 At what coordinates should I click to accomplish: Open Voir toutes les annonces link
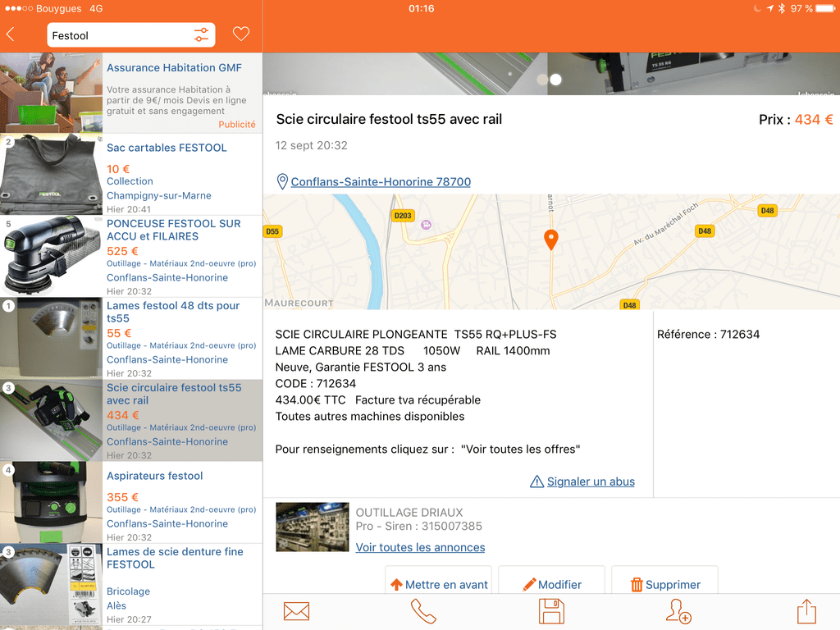[421, 547]
